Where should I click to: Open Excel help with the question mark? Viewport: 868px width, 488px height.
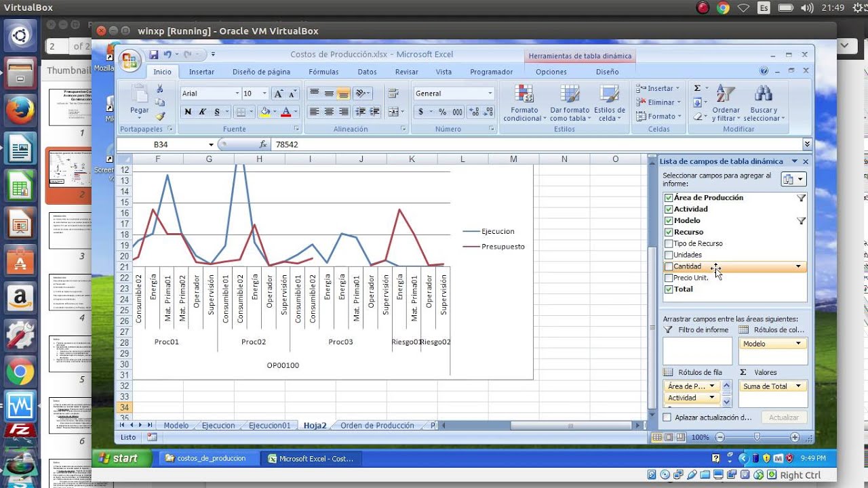764,71
